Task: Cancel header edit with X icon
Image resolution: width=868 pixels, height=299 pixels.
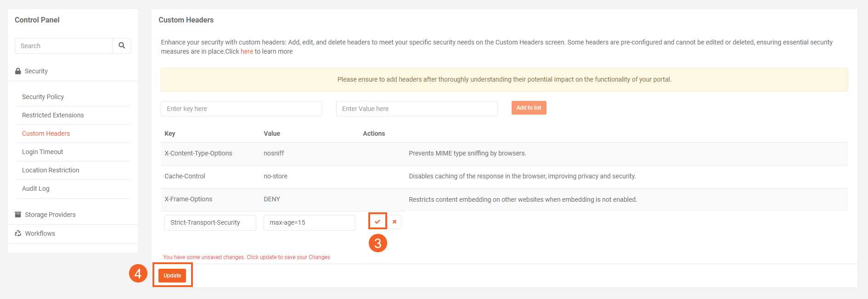Action: click(x=395, y=222)
